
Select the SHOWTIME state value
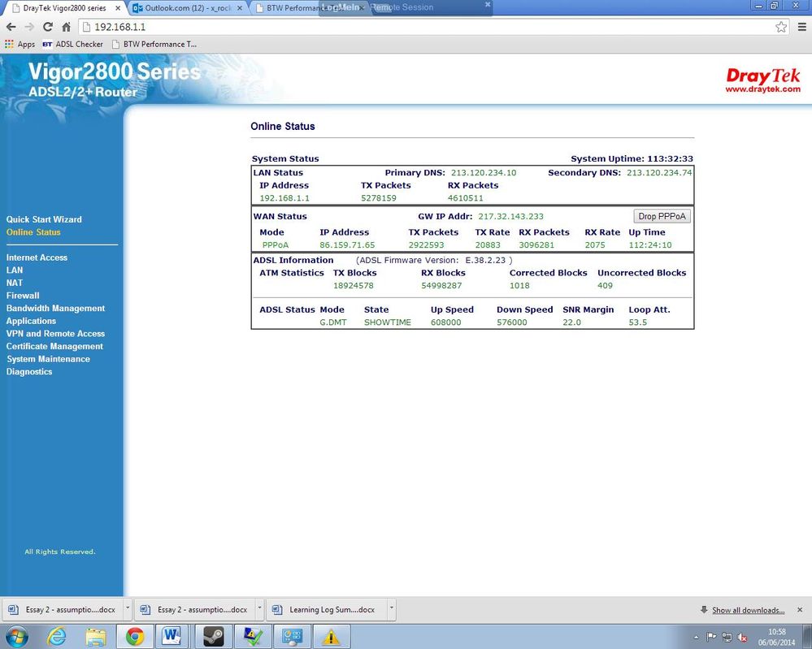click(x=388, y=322)
